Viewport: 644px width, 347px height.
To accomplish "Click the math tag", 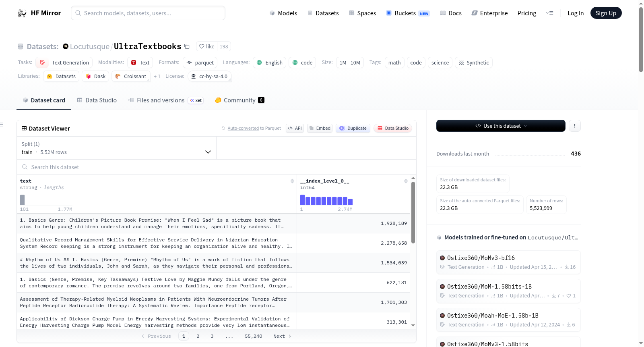I will pyautogui.click(x=394, y=62).
